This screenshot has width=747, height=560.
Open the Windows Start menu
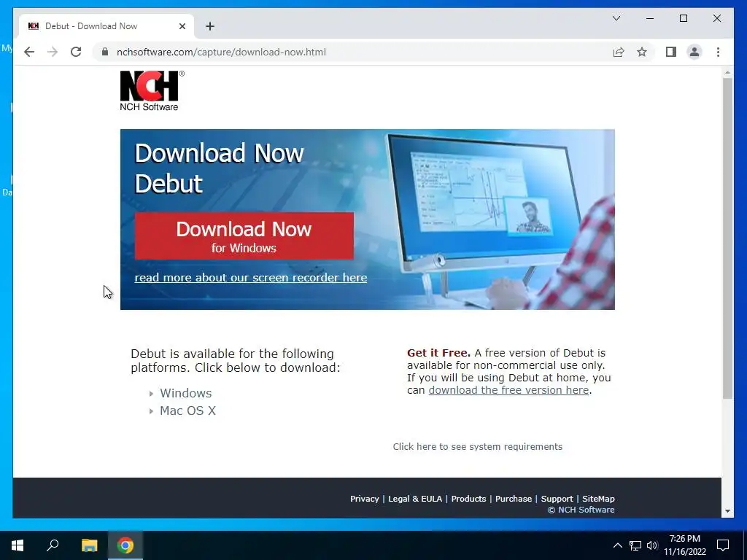[18, 545]
